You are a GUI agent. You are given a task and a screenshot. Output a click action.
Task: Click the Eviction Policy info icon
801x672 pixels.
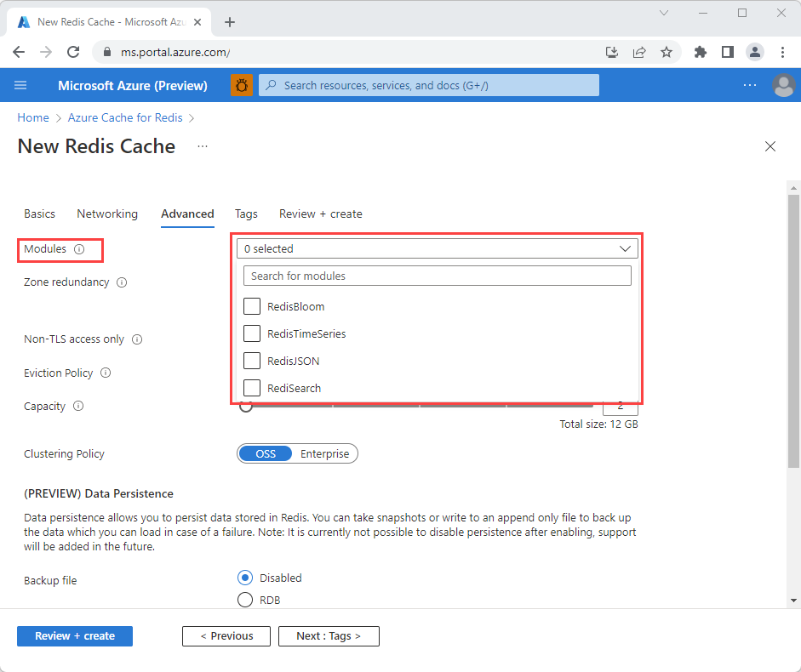[105, 373]
